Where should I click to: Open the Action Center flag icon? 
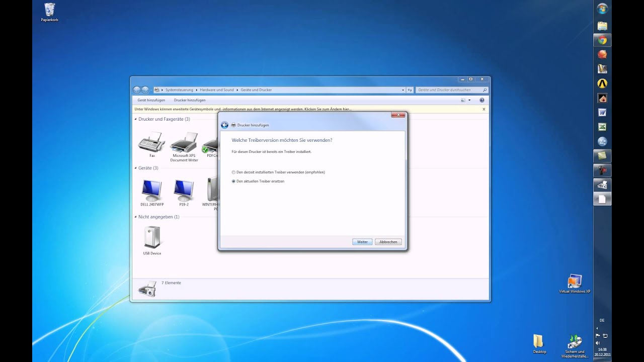tap(598, 335)
